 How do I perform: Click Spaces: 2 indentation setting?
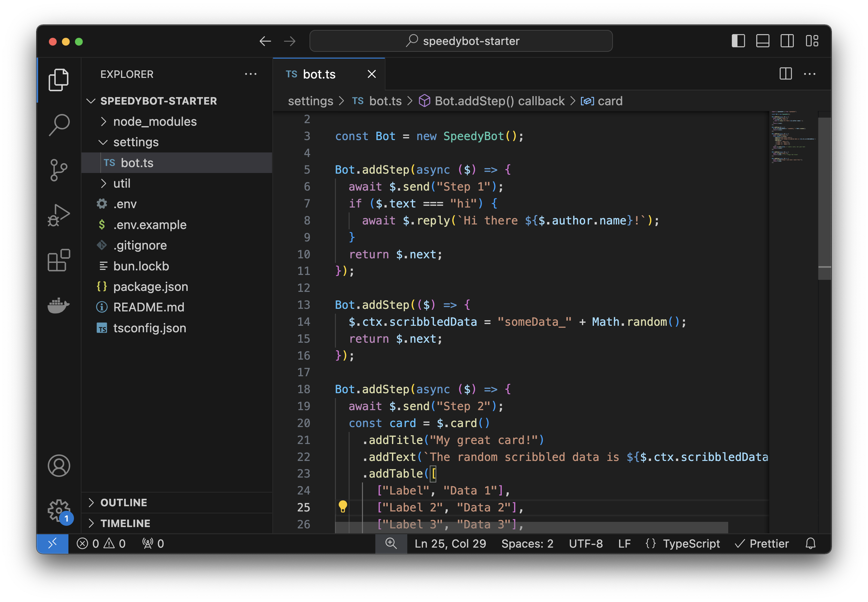[527, 544]
